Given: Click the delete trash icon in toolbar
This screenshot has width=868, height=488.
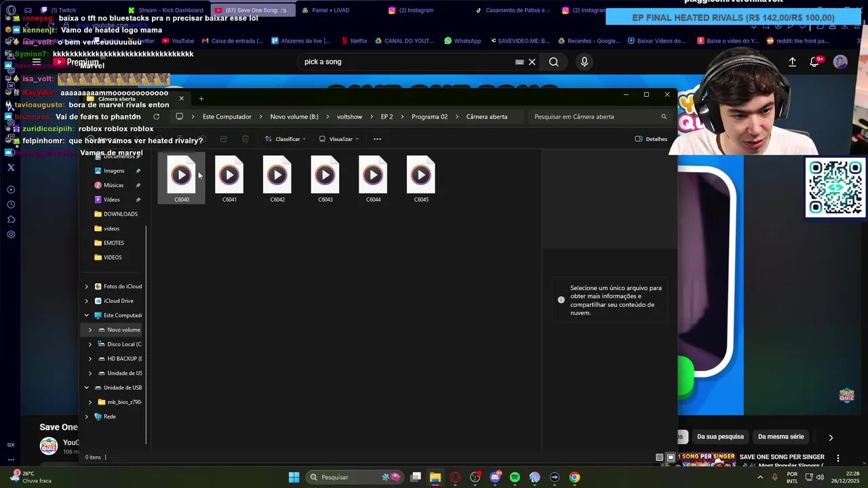Looking at the screenshot, I should point(245,139).
